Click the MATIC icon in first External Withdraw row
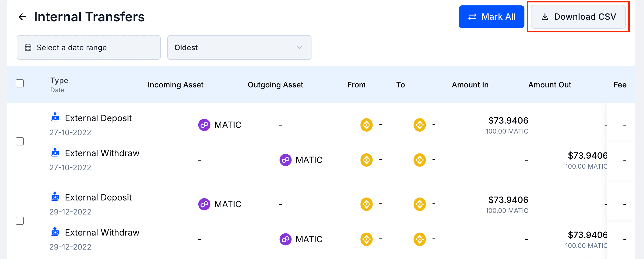Screen dimensions: 644x259 [x=285, y=160]
